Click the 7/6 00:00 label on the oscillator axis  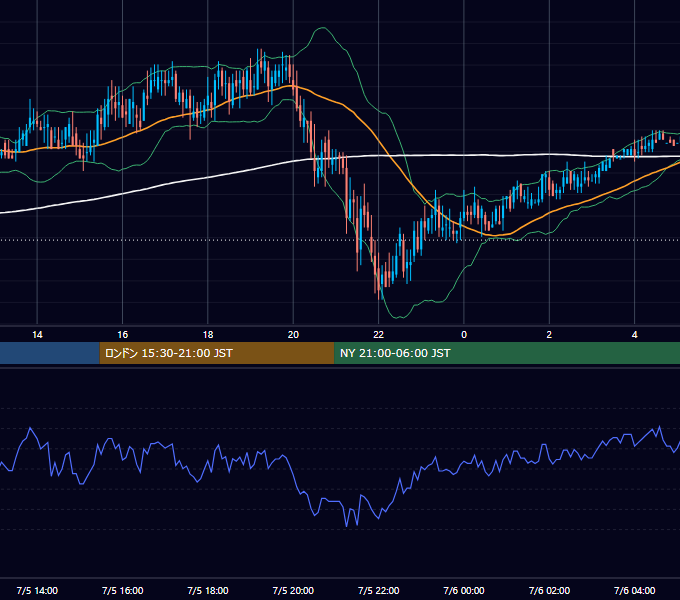(464, 590)
